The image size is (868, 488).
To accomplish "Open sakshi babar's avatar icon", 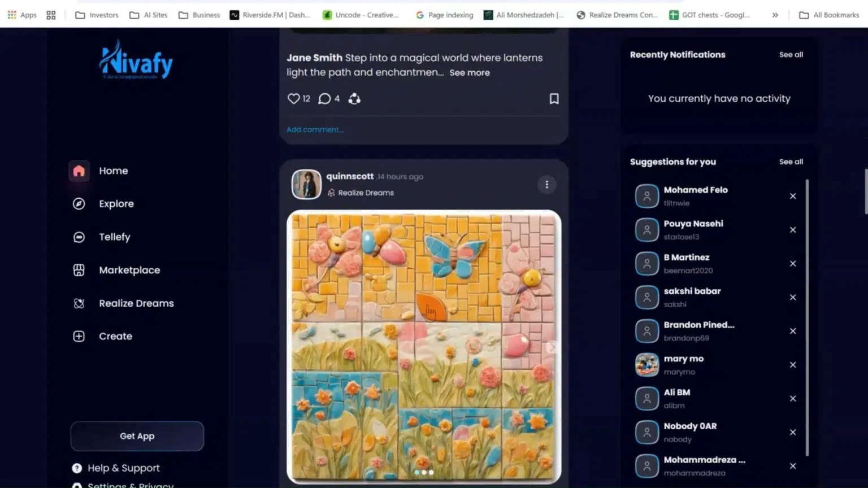I will [x=647, y=297].
